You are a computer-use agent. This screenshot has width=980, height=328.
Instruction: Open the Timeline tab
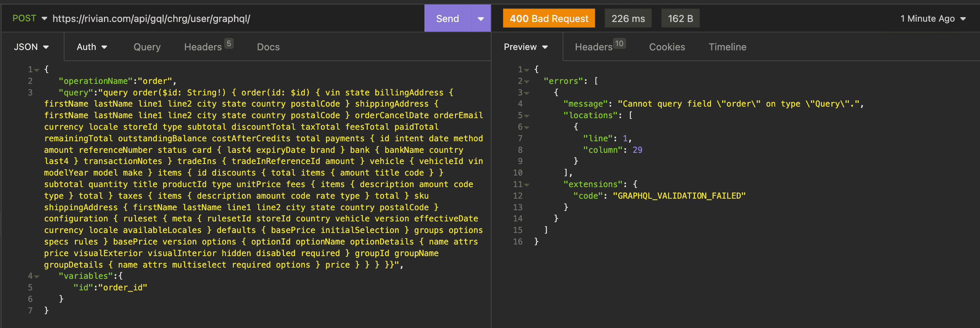coord(727,47)
